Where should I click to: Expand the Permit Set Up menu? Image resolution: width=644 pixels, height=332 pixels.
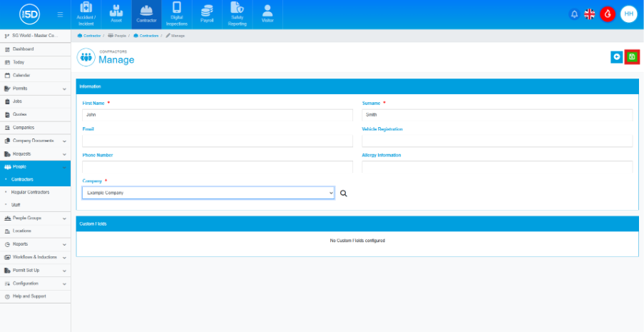pyautogui.click(x=36, y=271)
